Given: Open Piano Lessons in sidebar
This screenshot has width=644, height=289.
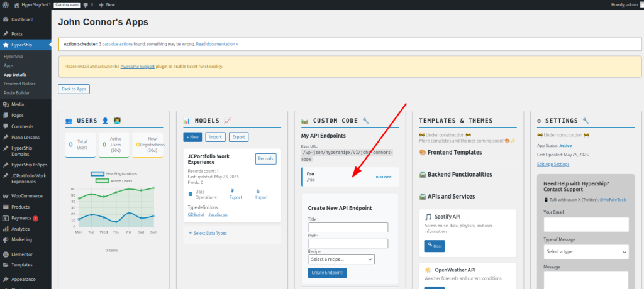Looking at the screenshot, I should (25, 137).
